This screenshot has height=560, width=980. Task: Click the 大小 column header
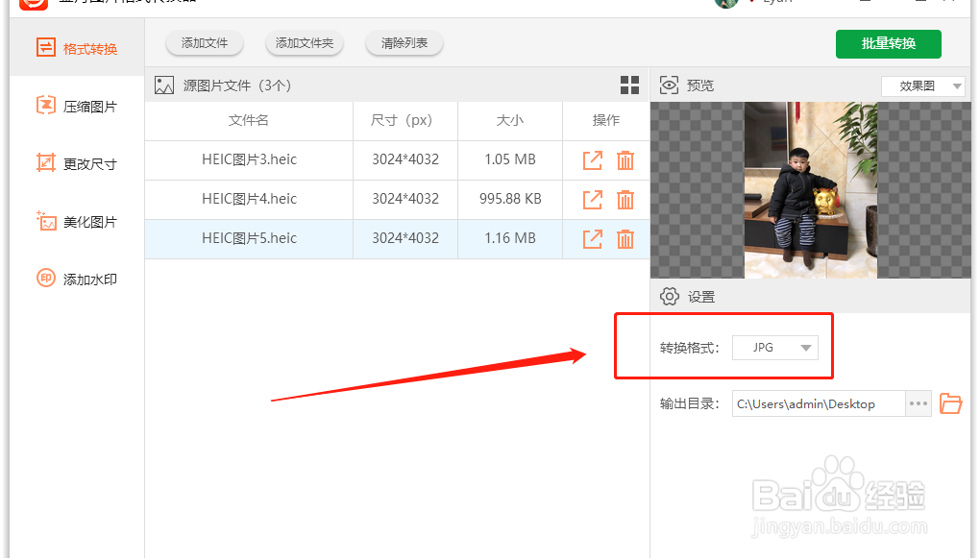(510, 120)
